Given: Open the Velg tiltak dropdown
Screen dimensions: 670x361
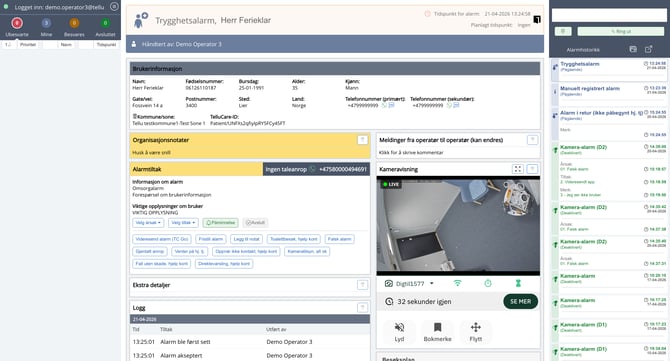Looking at the screenshot, I should pos(183,223).
